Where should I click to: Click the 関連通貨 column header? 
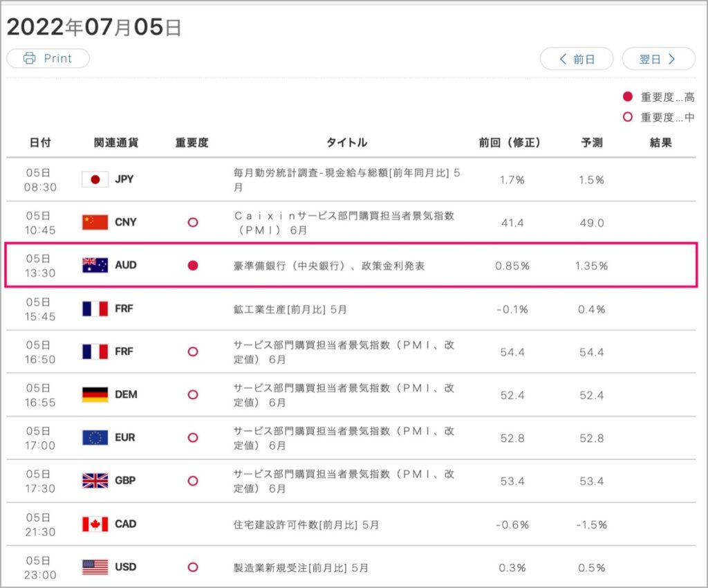click(116, 143)
